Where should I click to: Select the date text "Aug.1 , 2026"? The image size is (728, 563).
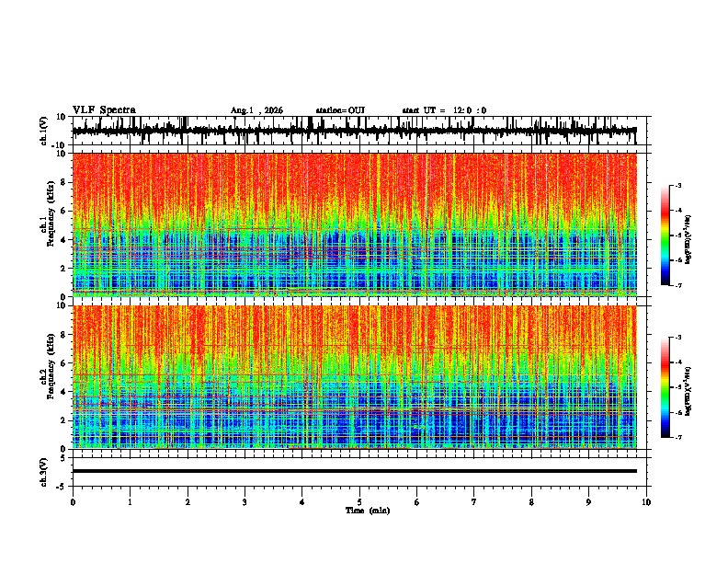click(256, 110)
